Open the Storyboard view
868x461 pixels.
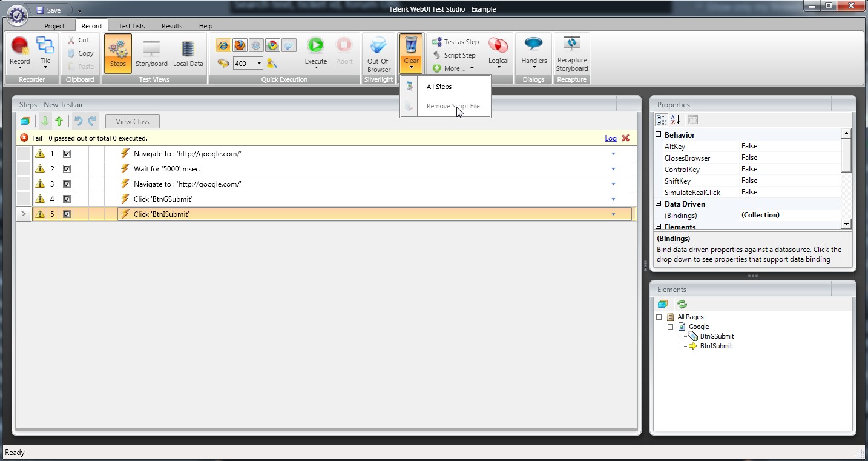point(151,53)
